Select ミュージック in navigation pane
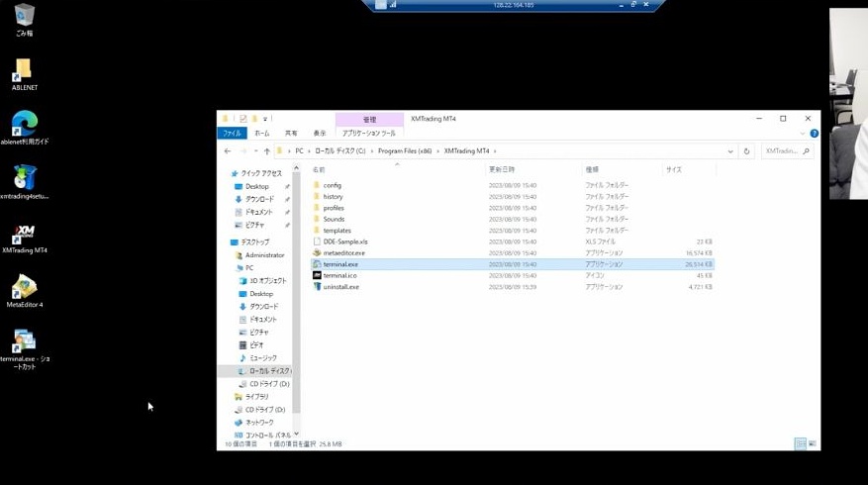Viewport: 868px width, 485px height. point(257,358)
